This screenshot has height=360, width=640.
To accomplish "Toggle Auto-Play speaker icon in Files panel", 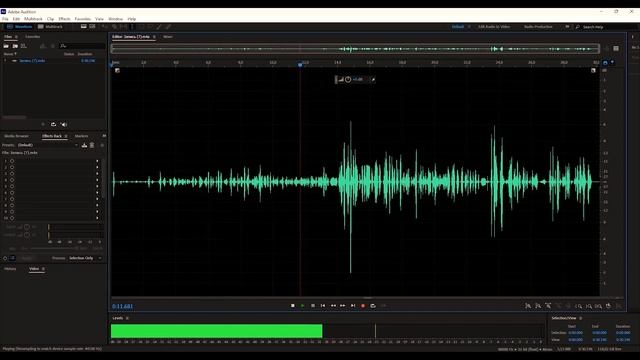I will pos(64,124).
